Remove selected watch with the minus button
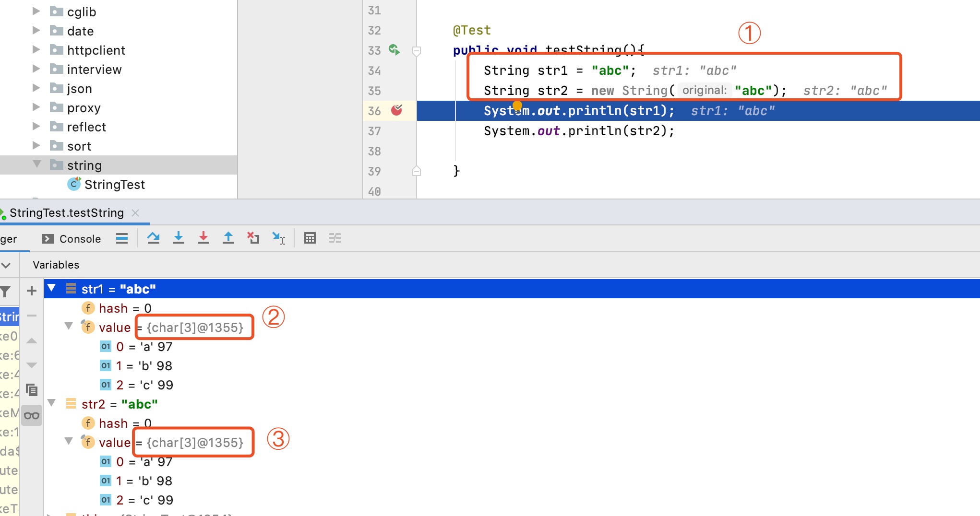This screenshot has width=980, height=516. pos(32,316)
